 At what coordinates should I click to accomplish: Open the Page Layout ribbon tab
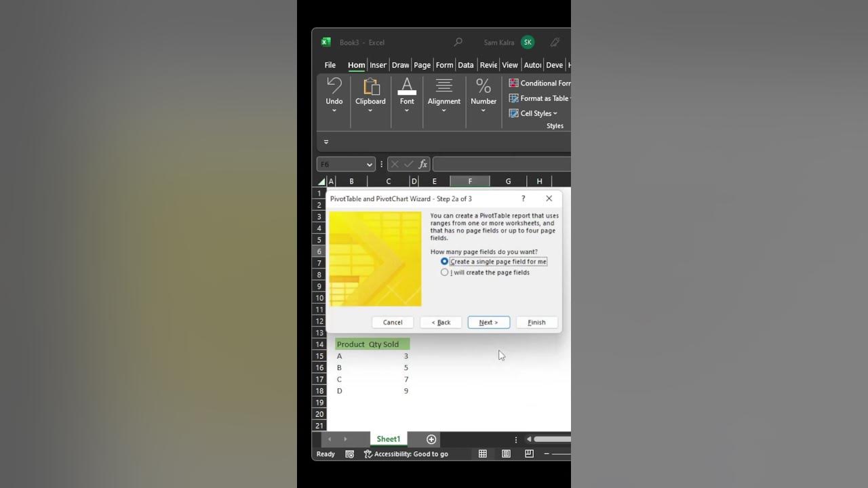pos(422,65)
